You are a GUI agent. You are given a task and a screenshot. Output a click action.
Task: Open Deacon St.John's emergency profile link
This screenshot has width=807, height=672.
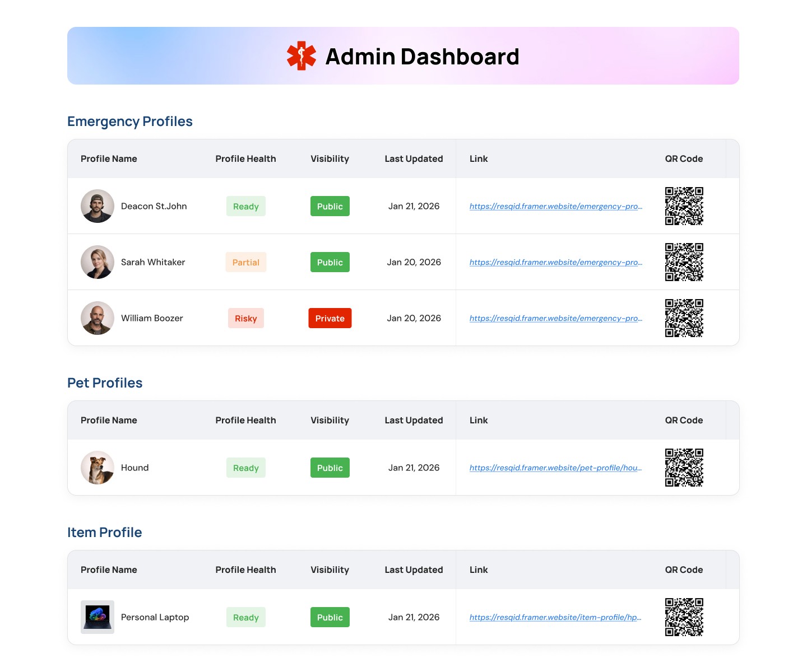click(x=556, y=206)
